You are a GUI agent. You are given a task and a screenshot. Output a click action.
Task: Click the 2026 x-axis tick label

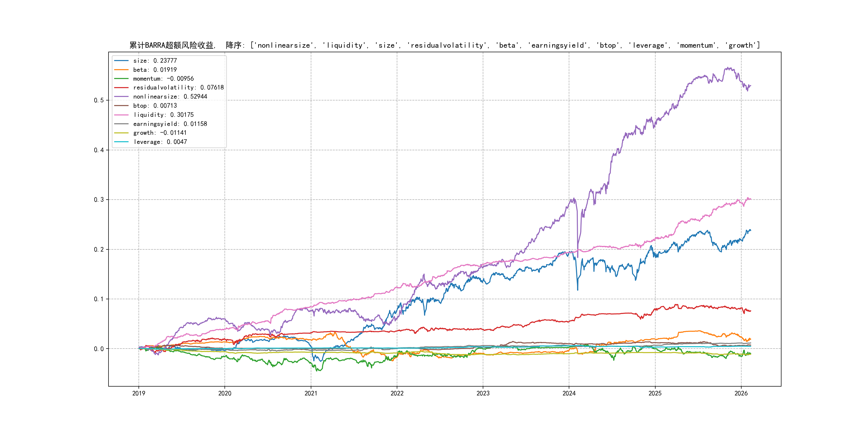[741, 393]
